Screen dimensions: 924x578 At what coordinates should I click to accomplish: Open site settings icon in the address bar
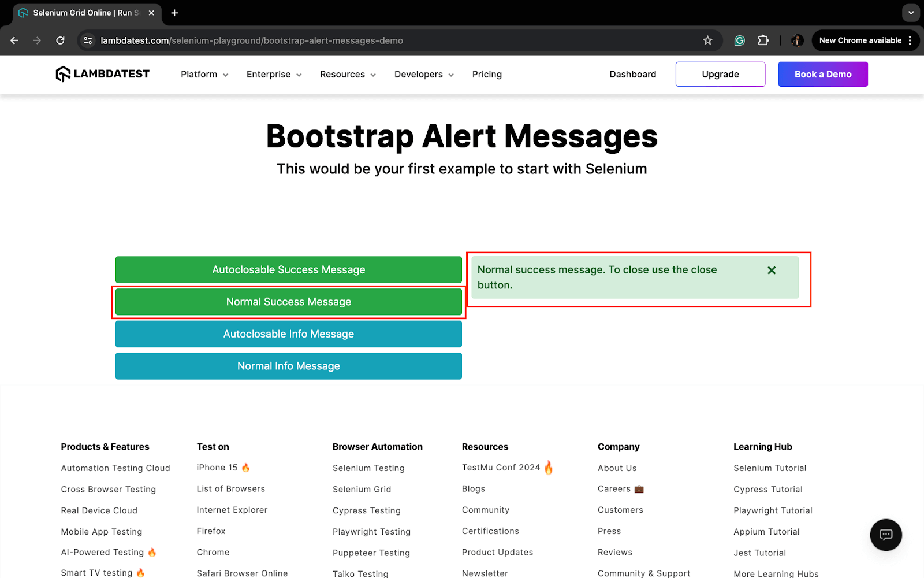coord(88,40)
